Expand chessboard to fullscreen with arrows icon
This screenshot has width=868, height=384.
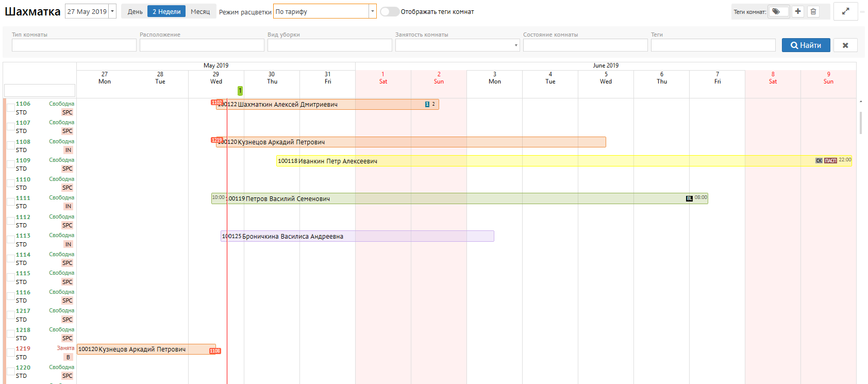coord(845,11)
